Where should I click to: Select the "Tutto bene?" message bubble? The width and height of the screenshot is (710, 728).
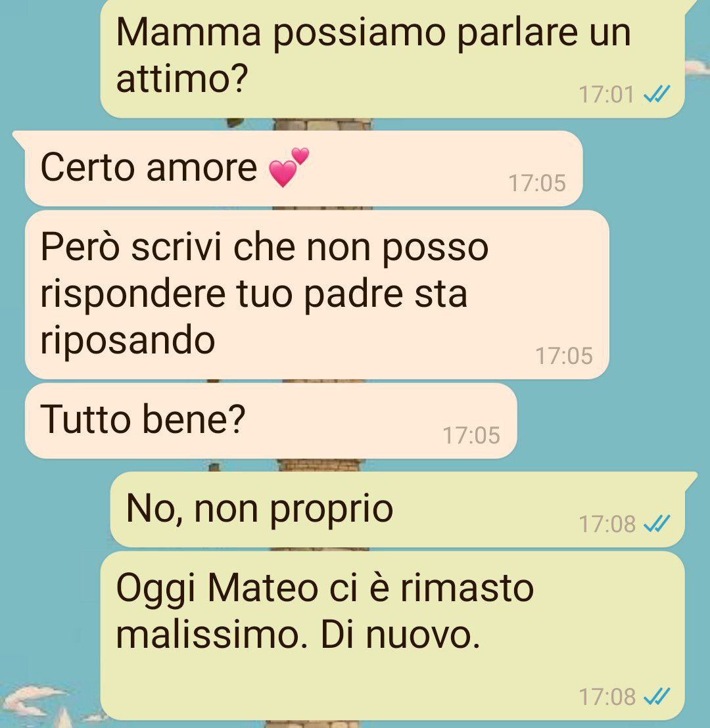tap(271, 421)
